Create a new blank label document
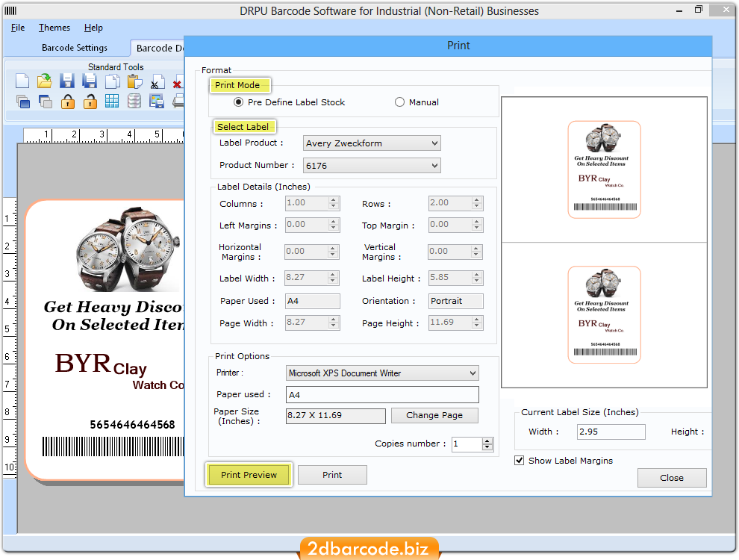Viewport: 739px width, 560px height. (x=22, y=81)
